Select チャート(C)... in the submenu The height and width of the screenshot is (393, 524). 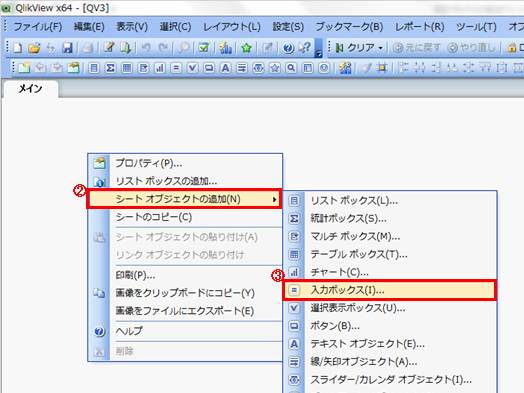click(x=390, y=272)
